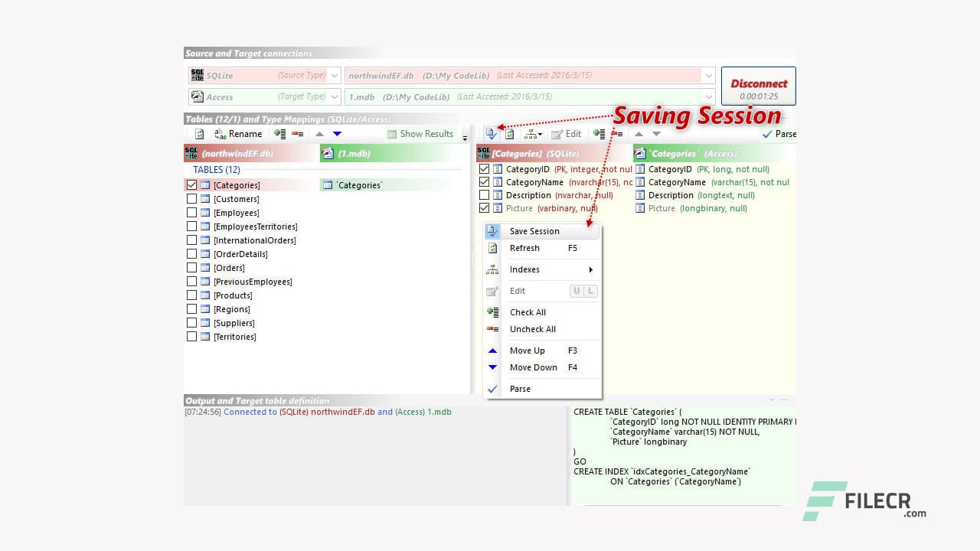Click the Save Session icon in columns toolbar

492,134
